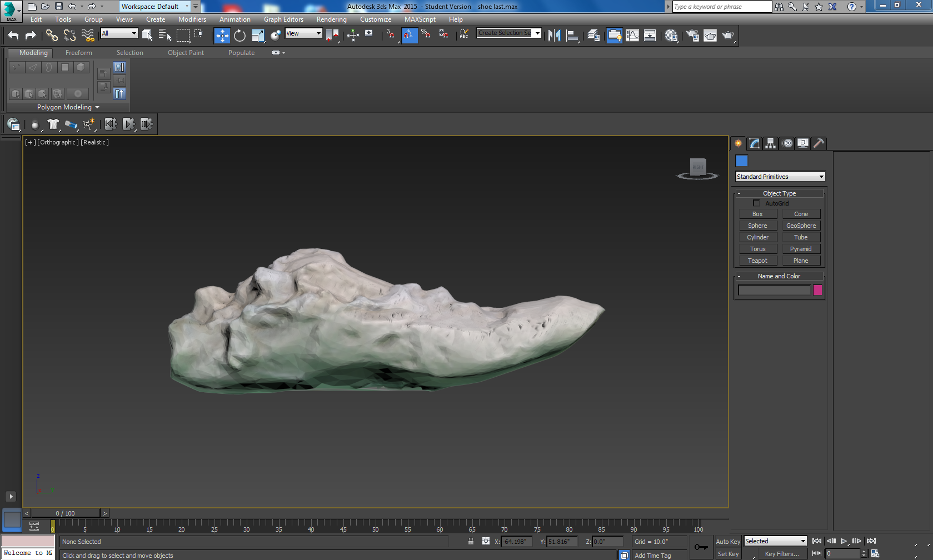Toggle the selection lock icon
This screenshot has width=933, height=560.
[471, 541]
